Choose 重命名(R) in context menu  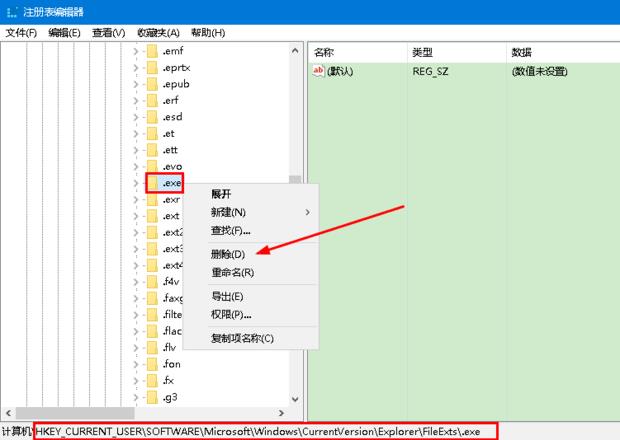point(232,272)
